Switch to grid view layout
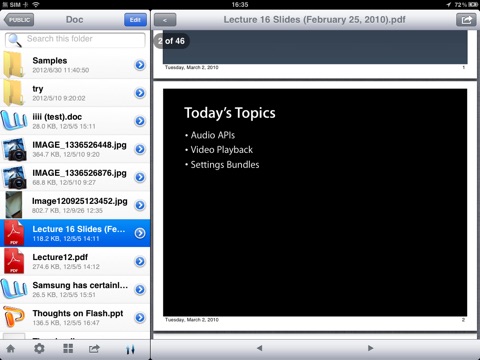 [x=68, y=349]
